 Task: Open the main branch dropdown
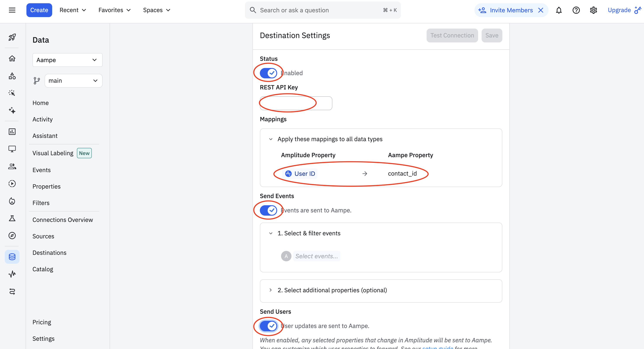click(x=73, y=81)
